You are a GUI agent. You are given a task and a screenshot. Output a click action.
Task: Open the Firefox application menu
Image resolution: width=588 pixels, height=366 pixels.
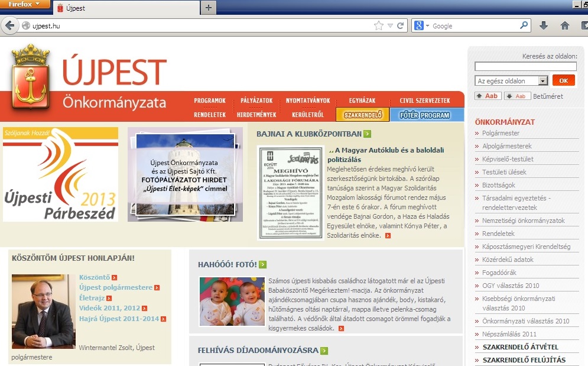pos(25,4)
